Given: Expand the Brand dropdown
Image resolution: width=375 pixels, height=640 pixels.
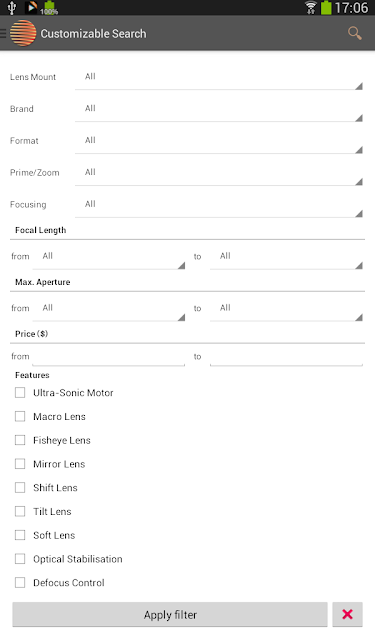Looking at the screenshot, I should coord(219,109).
